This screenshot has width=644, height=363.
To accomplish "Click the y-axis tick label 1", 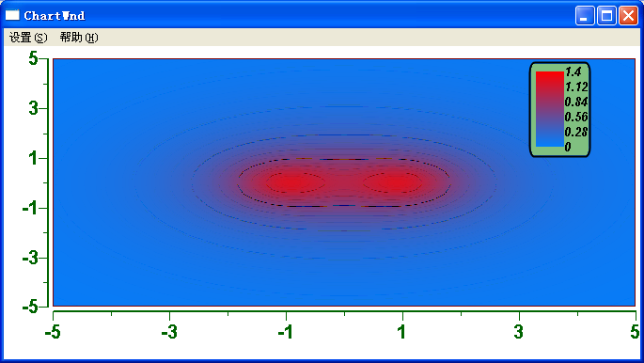I will point(34,159).
